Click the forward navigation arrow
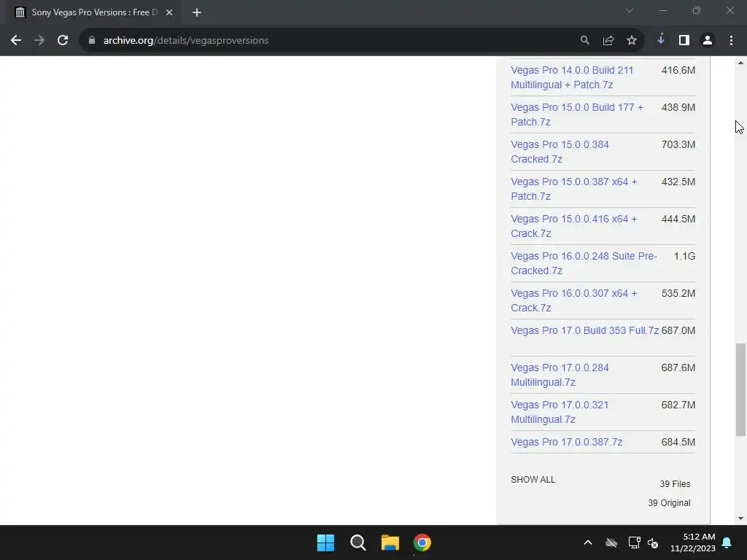747x560 pixels. tap(39, 41)
